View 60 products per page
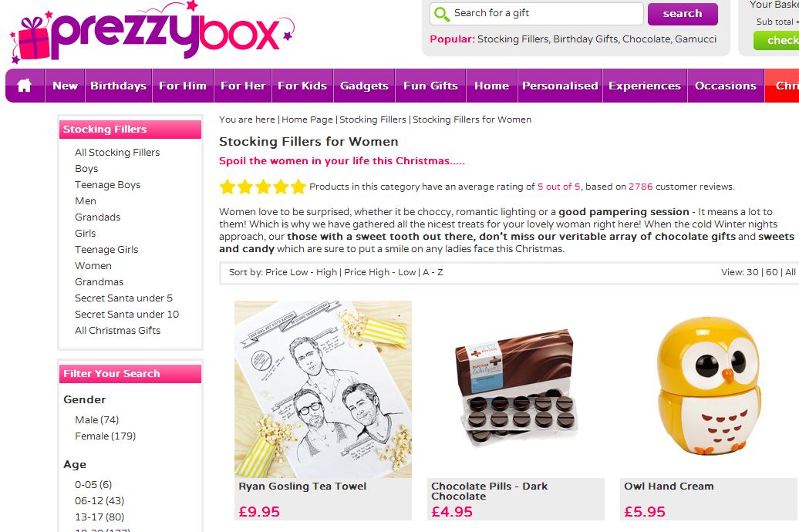The height and width of the screenshot is (532, 799). [772, 272]
